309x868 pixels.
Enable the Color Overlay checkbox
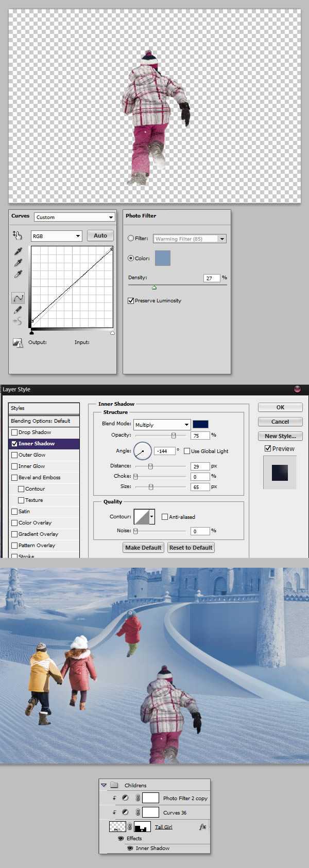coord(14,523)
